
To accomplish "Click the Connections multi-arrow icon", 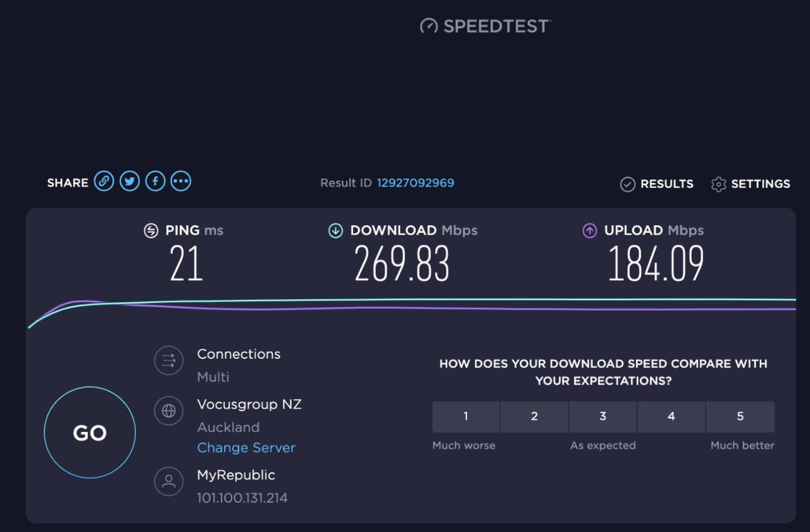I will pos(168,361).
